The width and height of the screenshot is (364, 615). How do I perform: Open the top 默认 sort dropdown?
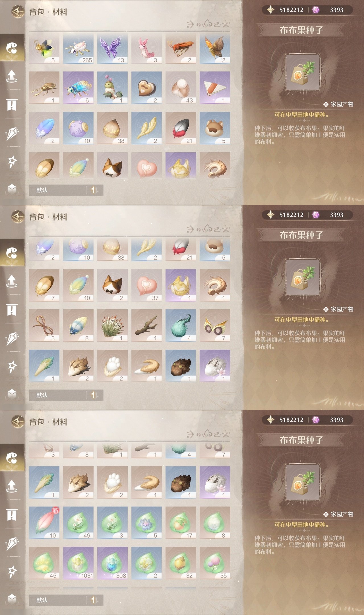click(66, 190)
